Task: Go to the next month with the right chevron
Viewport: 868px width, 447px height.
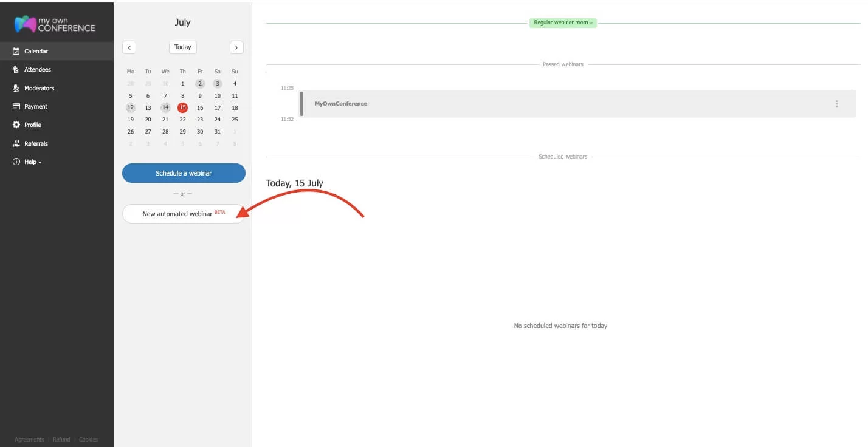Action: pos(236,47)
